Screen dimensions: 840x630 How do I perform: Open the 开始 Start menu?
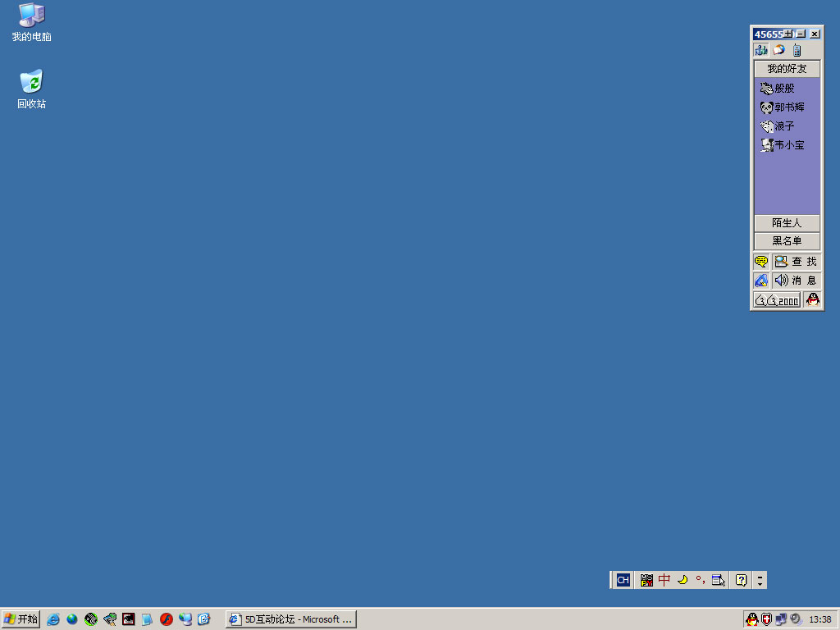[x=21, y=619]
